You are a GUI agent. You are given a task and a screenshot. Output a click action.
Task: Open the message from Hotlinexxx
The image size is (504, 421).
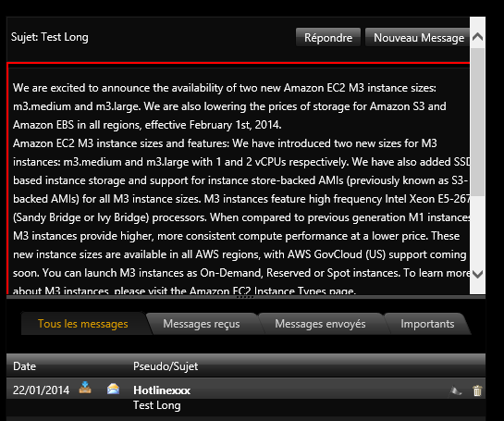(x=162, y=390)
